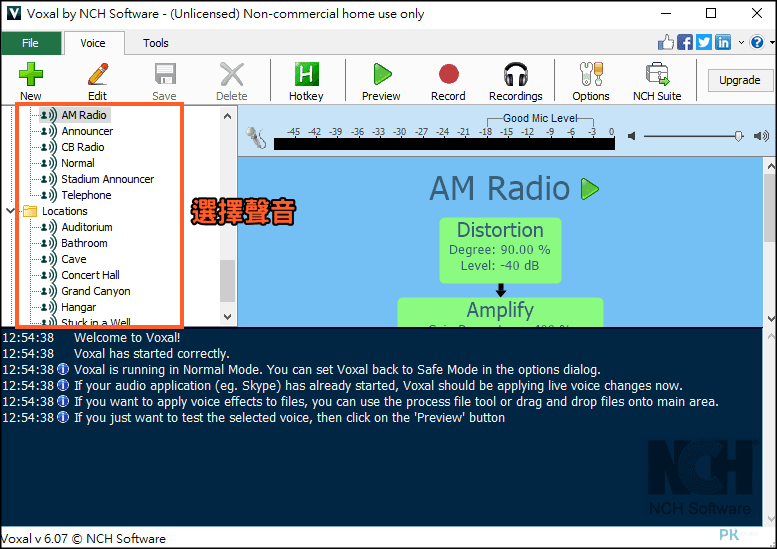This screenshot has width=777, height=549.
Task: Open the File menu
Action: [31, 43]
